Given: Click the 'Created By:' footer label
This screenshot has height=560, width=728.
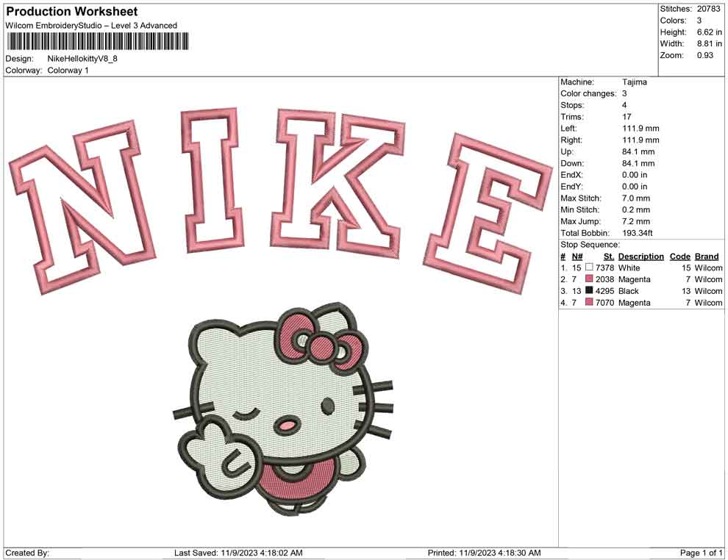Looking at the screenshot, I should [27, 553].
